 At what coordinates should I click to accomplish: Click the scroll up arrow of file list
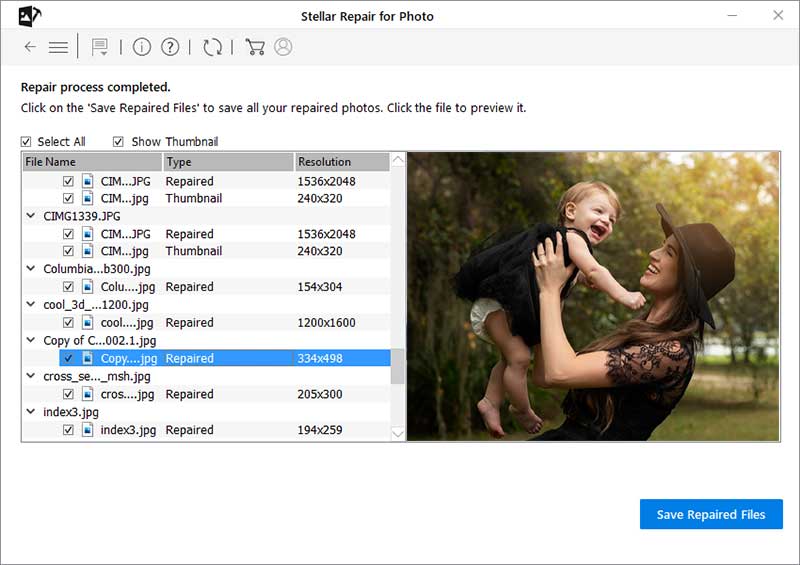[398, 160]
